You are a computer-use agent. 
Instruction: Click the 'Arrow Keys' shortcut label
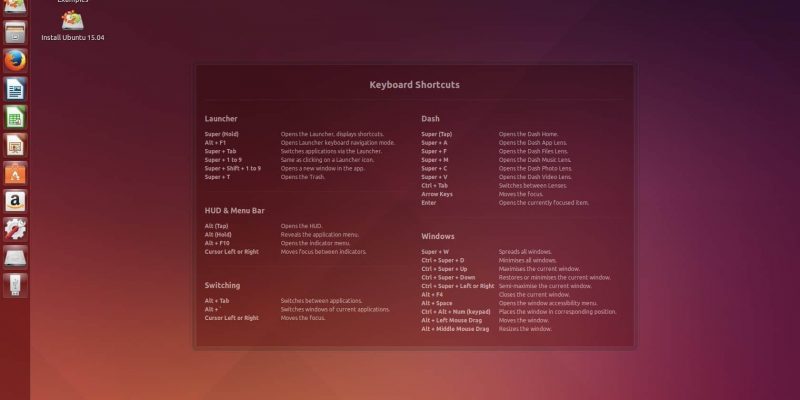[x=437, y=194]
